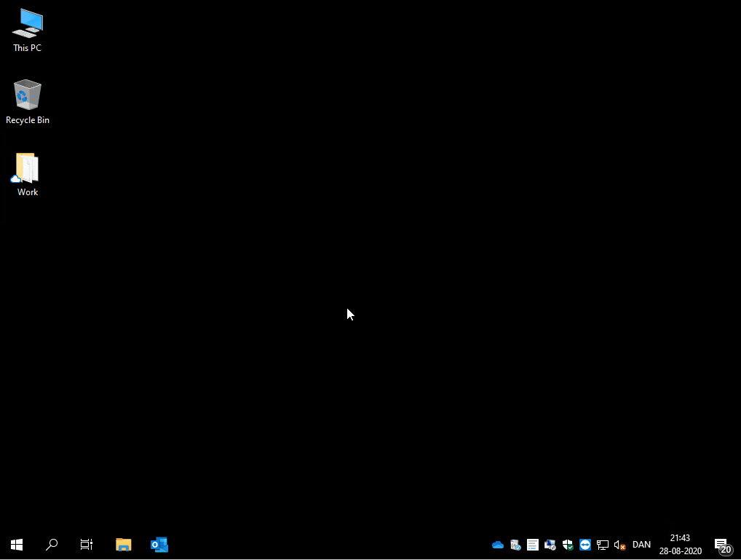741x560 pixels.
Task: Open DAN input language indicator
Action: [641, 545]
